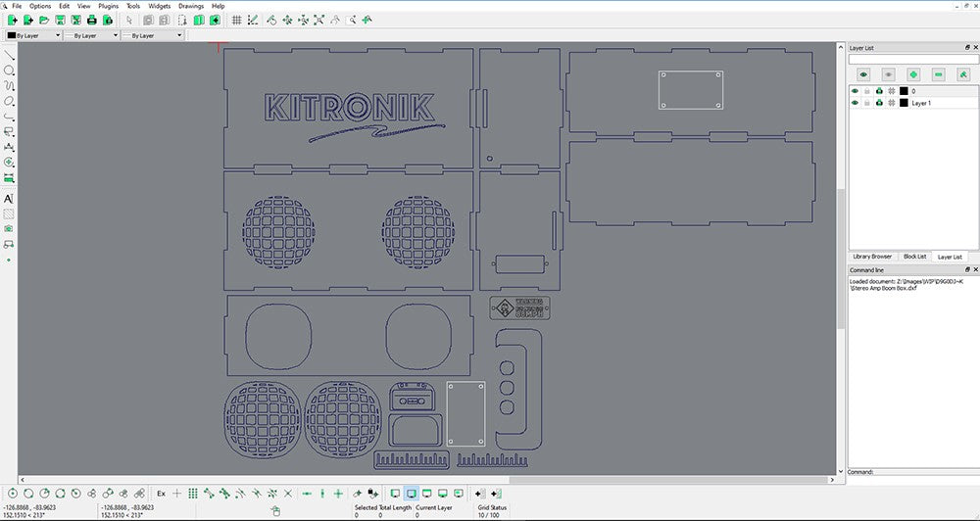This screenshot has width=980, height=521.
Task: Select the Text tool in left toolbar
Action: coord(10,199)
